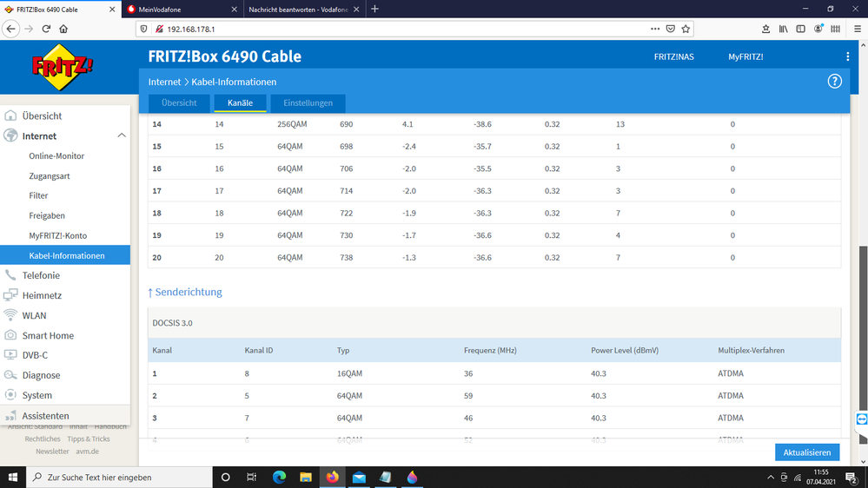The image size is (868, 488).
Task: Open Firefox hamburger menu
Action: 858,29
